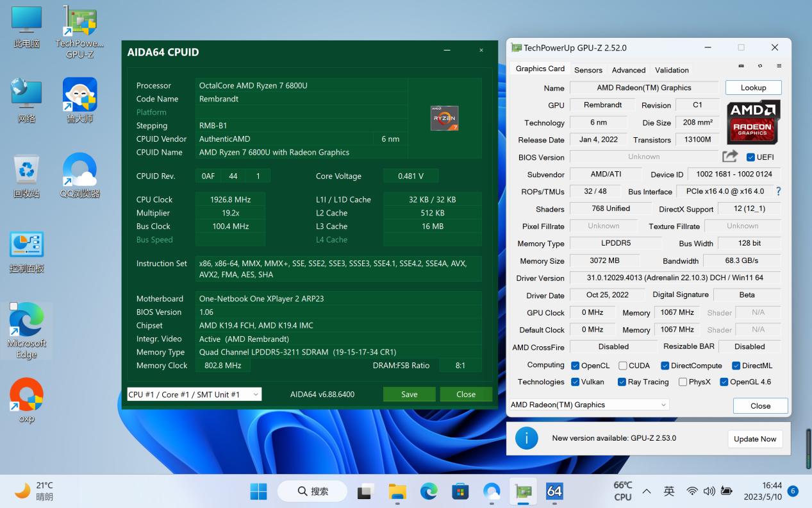The image size is (812, 508).
Task: Toggle the Ray Tracing checkbox
Action: [622, 382]
